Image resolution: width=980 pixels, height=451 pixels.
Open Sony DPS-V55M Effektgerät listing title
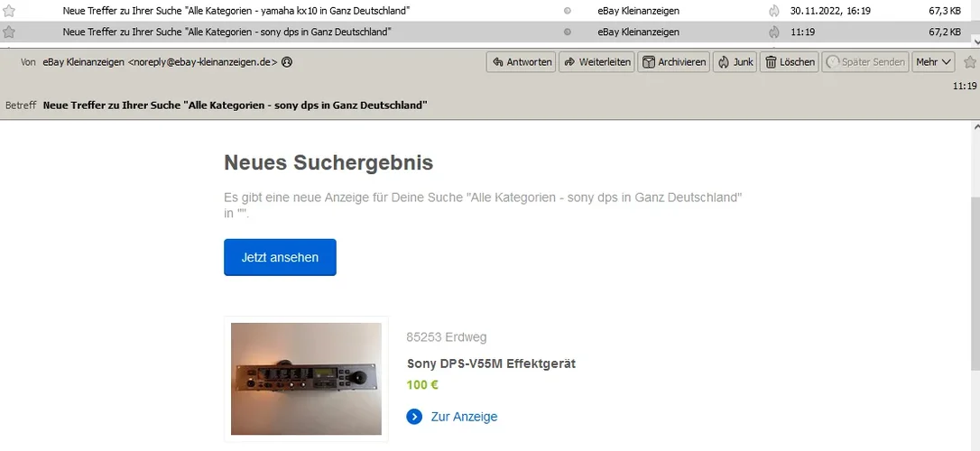click(x=491, y=364)
